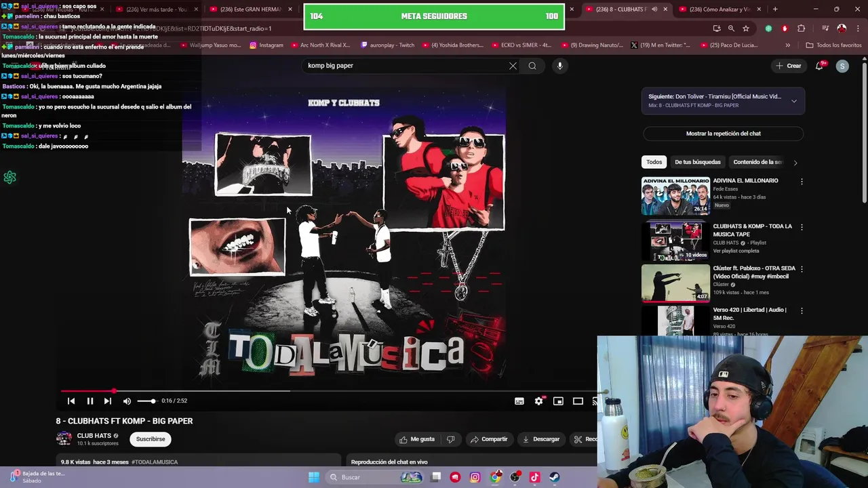The width and height of the screenshot is (868, 488).
Task: Switch to theater mode
Action: coord(578,401)
